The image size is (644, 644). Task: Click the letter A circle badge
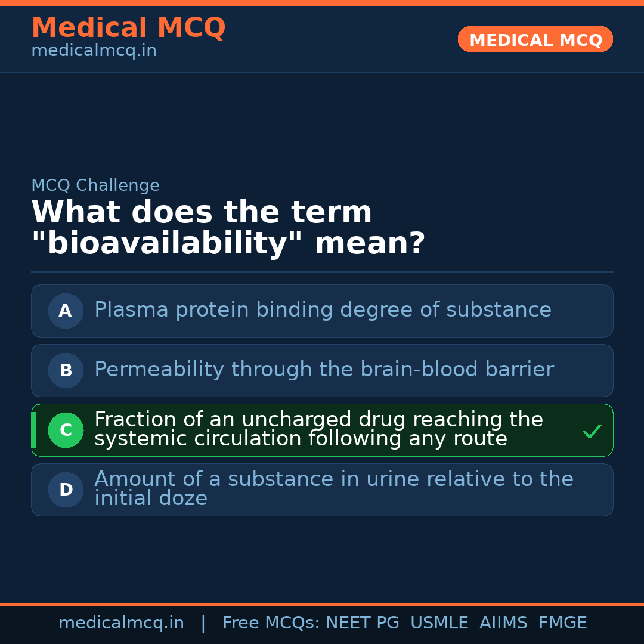tap(66, 311)
